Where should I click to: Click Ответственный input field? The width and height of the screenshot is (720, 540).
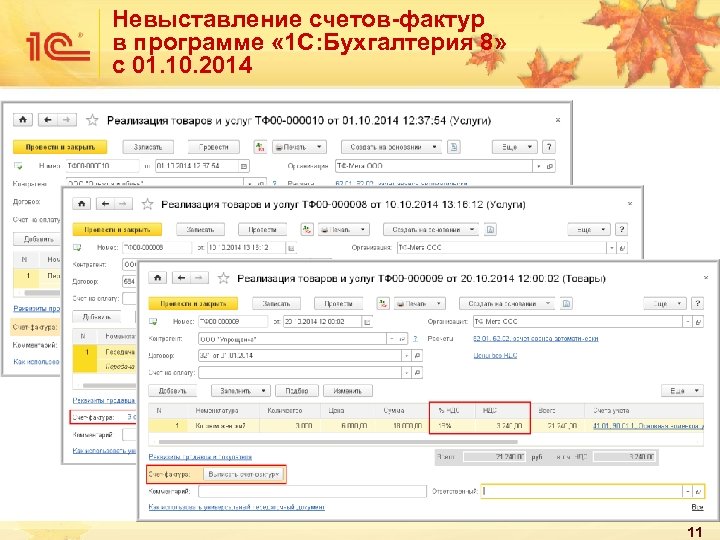[582, 491]
